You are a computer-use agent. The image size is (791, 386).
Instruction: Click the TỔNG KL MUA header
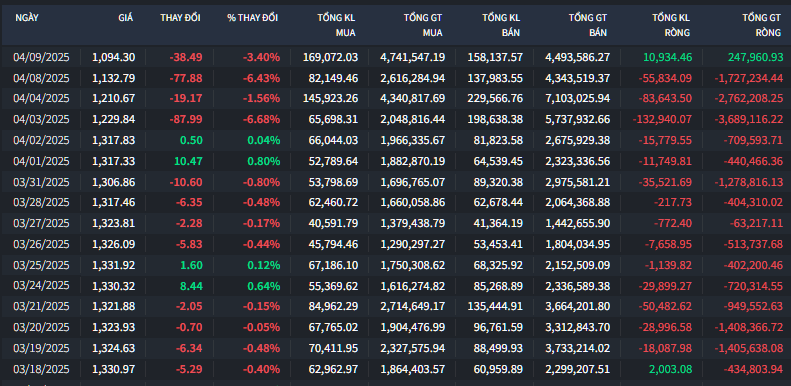click(x=336, y=25)
